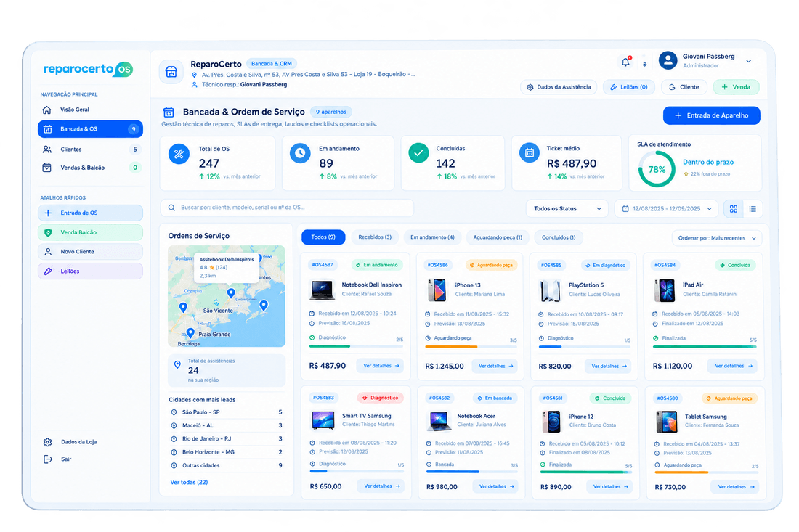799x532 pixels.
Task: Expand Ordenar por: Mais recentes dropdown
Action: point(717,238)
